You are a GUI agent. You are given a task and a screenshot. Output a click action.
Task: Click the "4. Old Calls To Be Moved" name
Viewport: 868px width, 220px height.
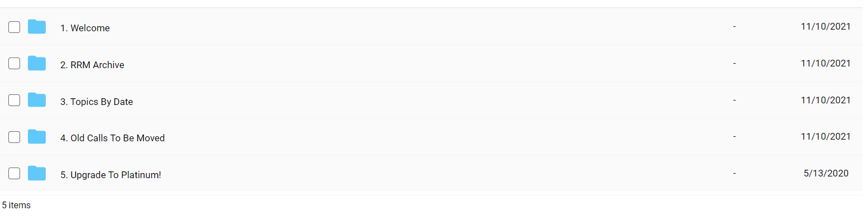pos(113,138)
